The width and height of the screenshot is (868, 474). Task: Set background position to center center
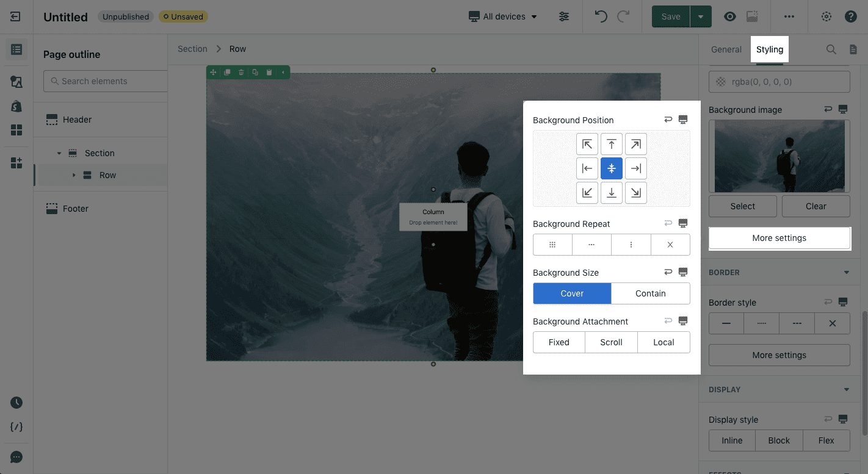pos(612,169)
